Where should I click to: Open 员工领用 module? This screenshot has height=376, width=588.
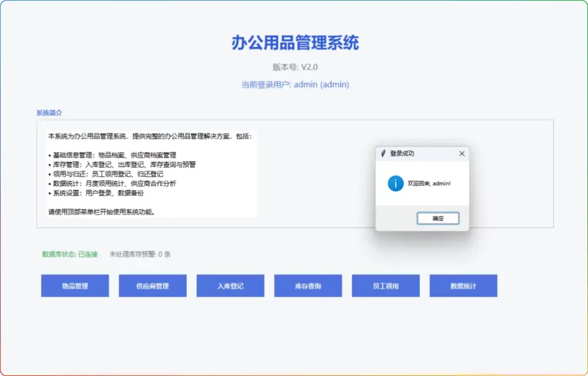click(385, 286)
